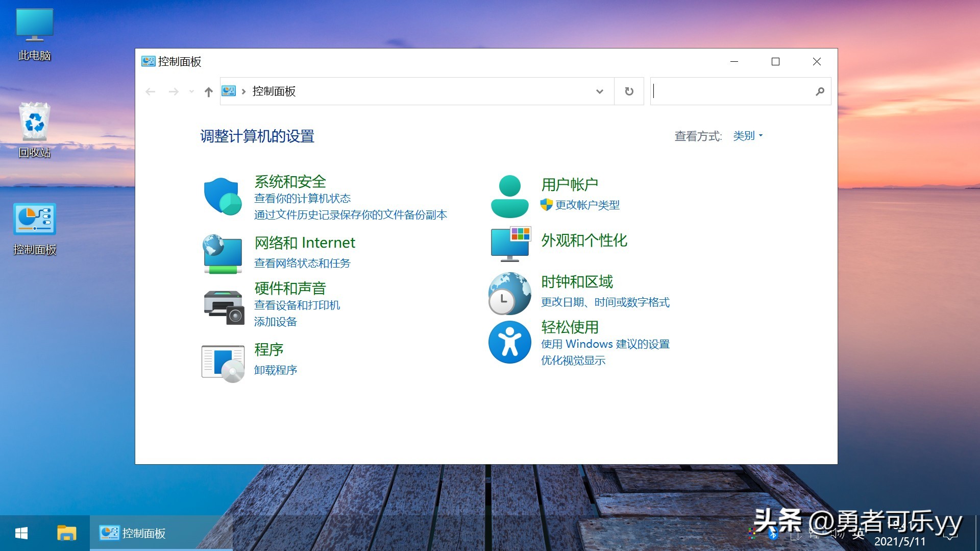
Task: Open the Recycle Bin 回收站 desktop icon
Action: [34, 123]
